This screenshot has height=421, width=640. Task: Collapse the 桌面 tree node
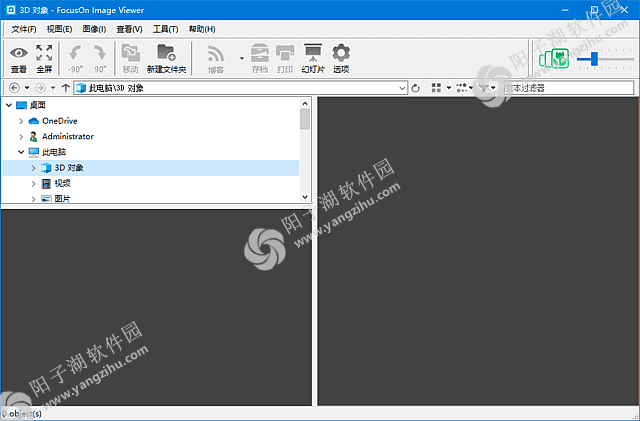point(9,105)
